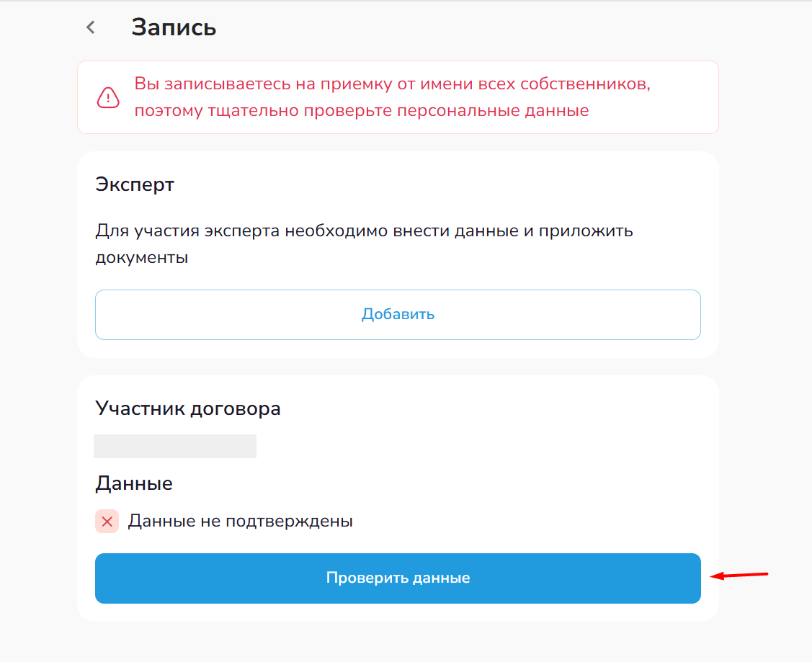812x662 pixels.
Task: Click the "Участник договора" heading
Action: [188, 409]
